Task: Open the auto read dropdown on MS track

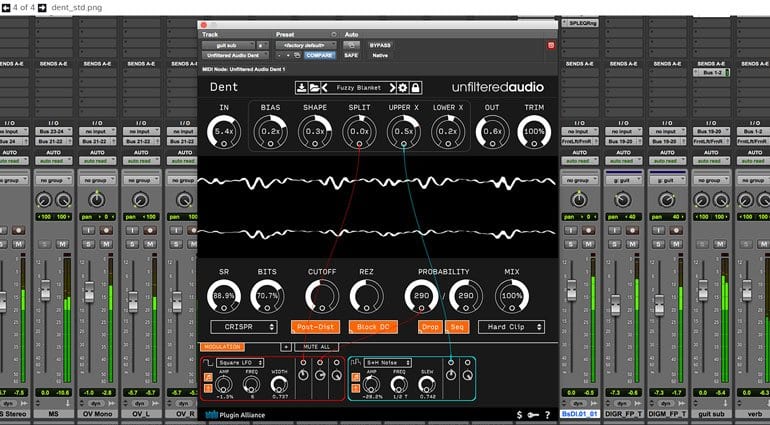Action: click(53, 161)
